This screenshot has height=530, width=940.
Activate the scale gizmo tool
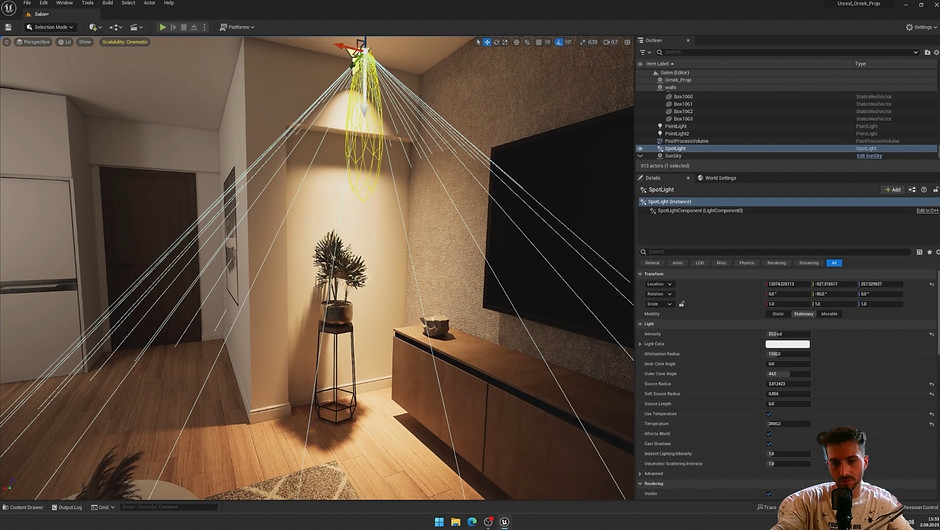coord(505,42)
